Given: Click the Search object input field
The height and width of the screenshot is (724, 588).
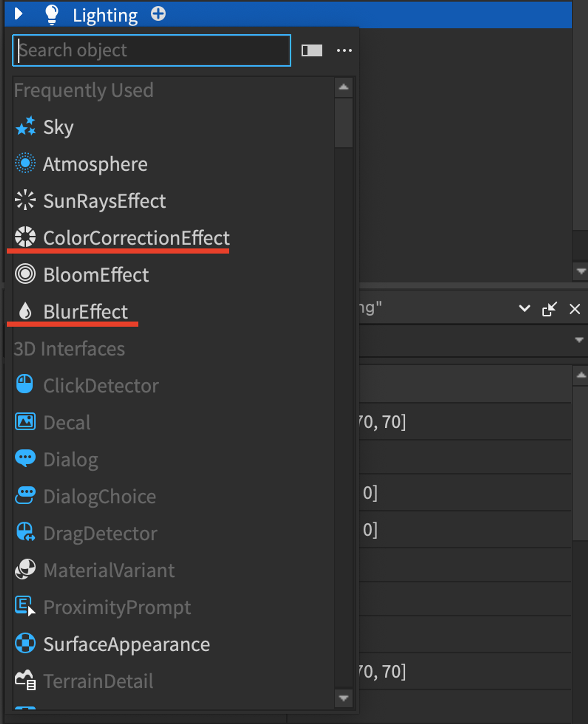Looking at the screenshot, I should (151, 50).
